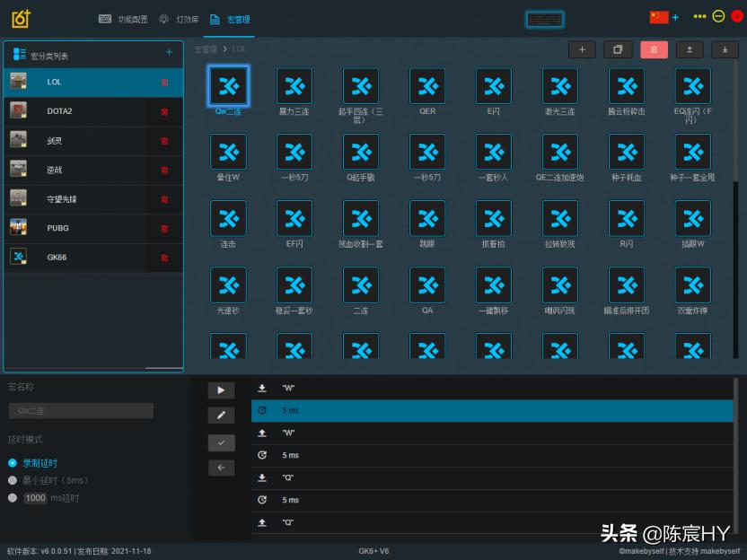Click 宏管理 in the breadcrumb path
The image size is (747, 560).
pyautogui.click(x=206, y=49)
